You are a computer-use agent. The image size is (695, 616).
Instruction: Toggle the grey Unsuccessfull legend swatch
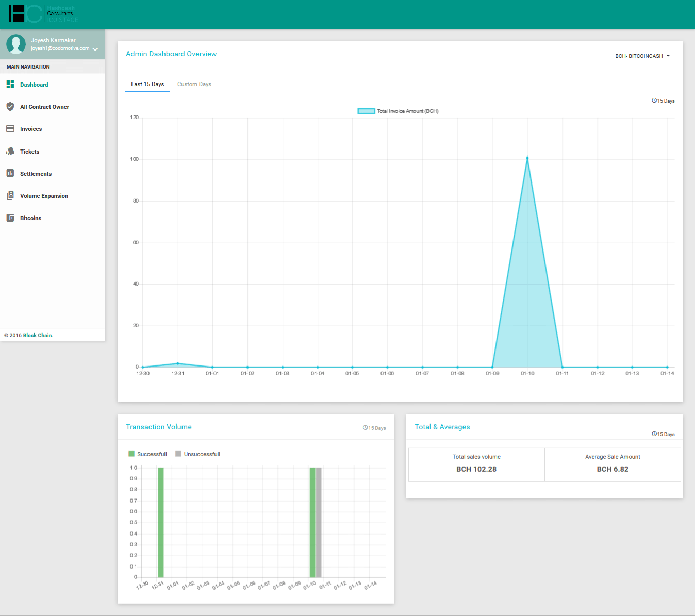[178, 454]
